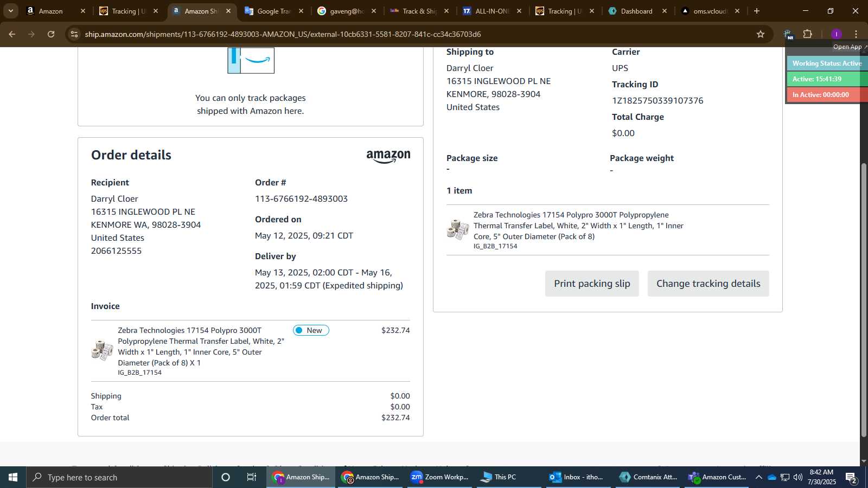Click the New condition badge

coord(311,330)
